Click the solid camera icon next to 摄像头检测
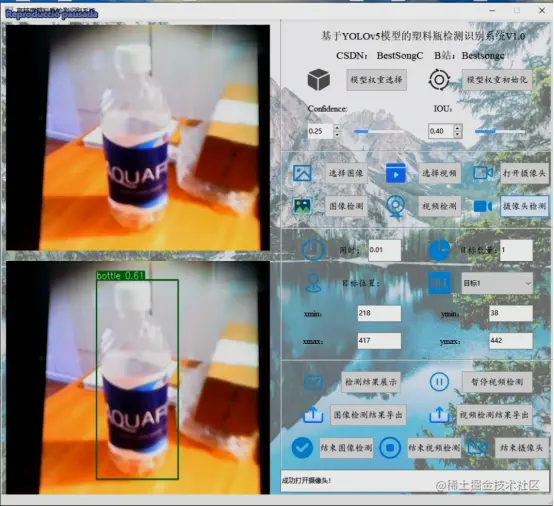Screen dimensions: 554x506 483,206
